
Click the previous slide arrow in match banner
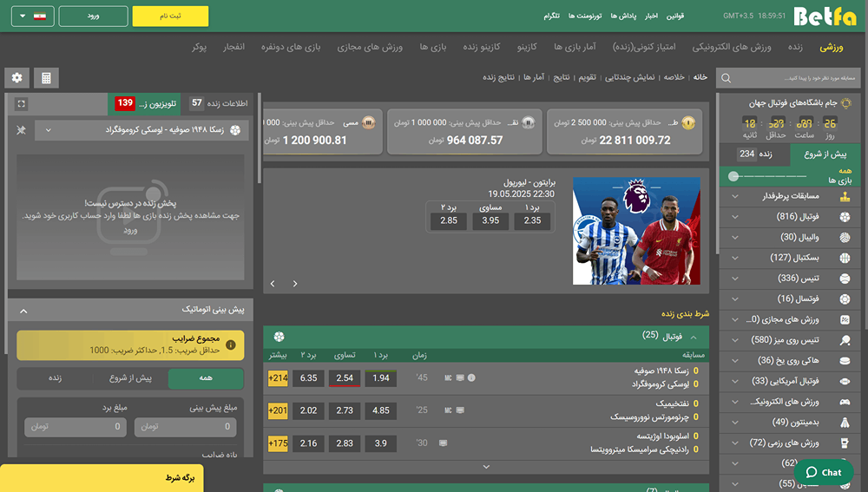273,284
